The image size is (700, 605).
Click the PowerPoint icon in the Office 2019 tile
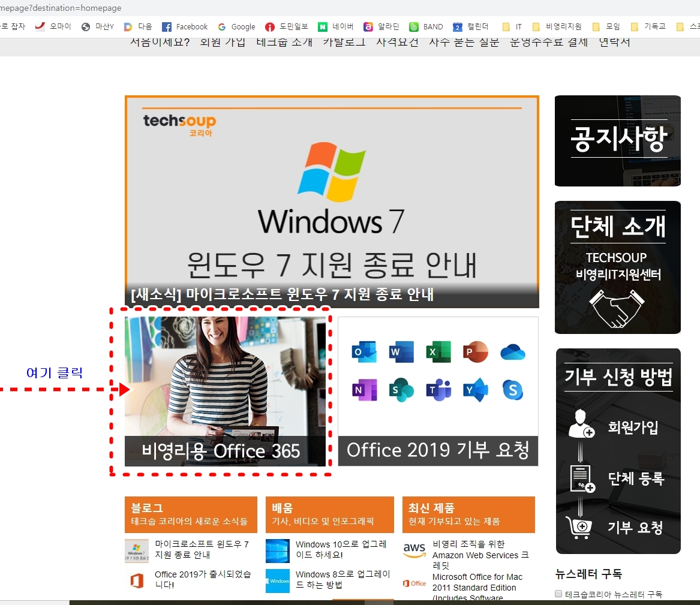(x=476, y=351)
